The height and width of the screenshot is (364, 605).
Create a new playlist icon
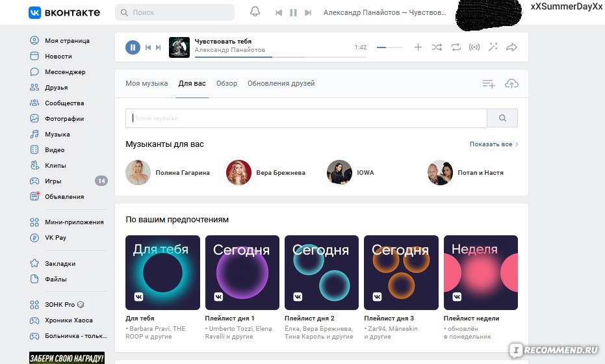tap(489, 84)
